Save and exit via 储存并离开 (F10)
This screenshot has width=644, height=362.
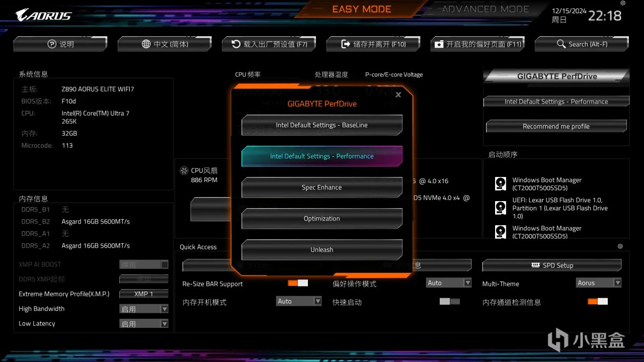point(373,44)
